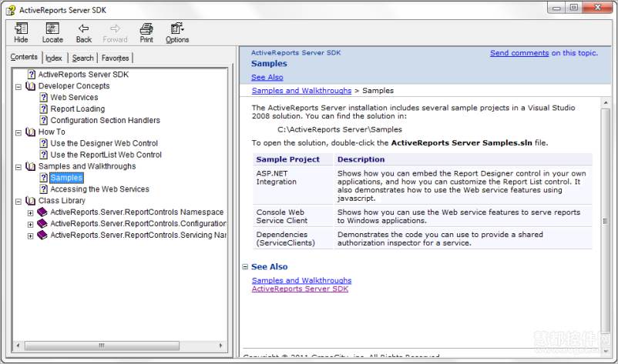Click the Class Library book icon
This screenshot has height=364, width=618.
[30, 201]
